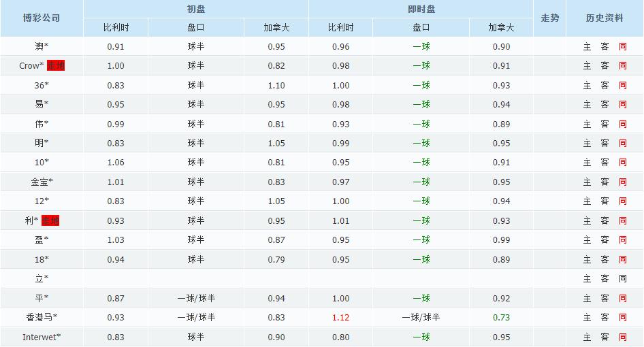This screenshot has width=644, height=347.
Task: Click the 博彩公司 column header
Action: pyautogui.click(x=42, y=18)
